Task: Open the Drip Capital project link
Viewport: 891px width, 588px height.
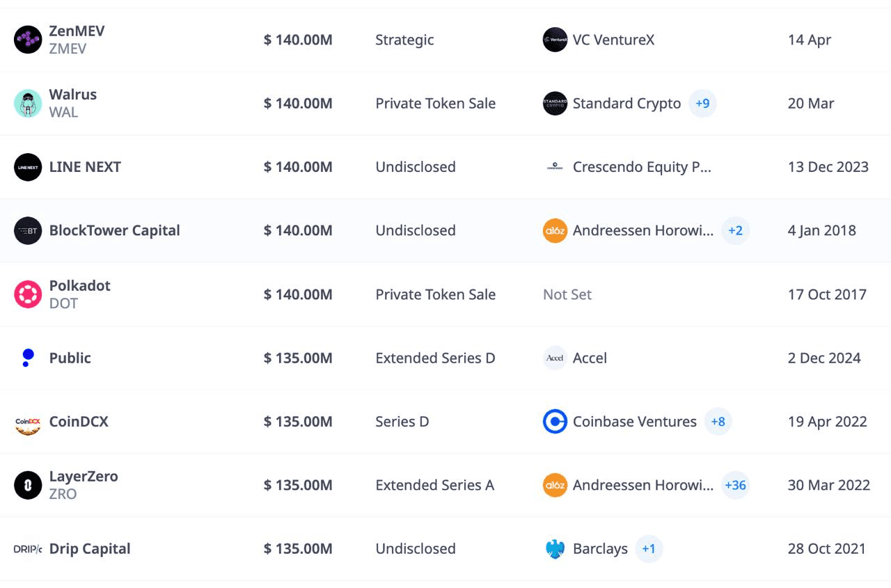Action: [x=89, y=548]
